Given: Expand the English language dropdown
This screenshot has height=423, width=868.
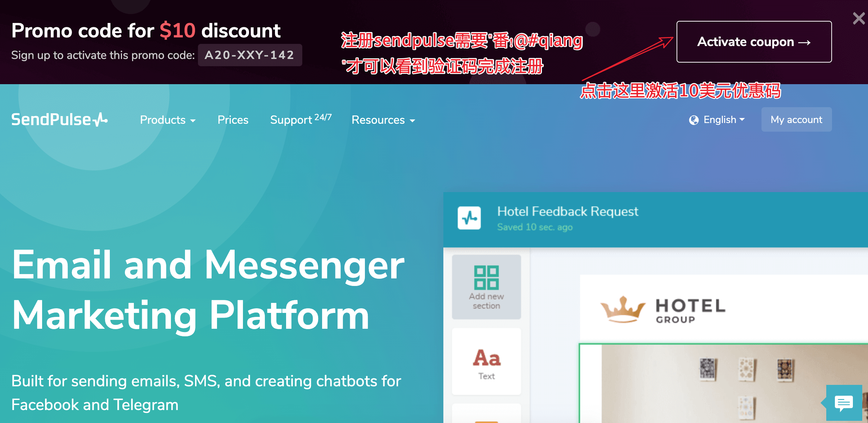Looking at the screenshot, I should (718, 120).
